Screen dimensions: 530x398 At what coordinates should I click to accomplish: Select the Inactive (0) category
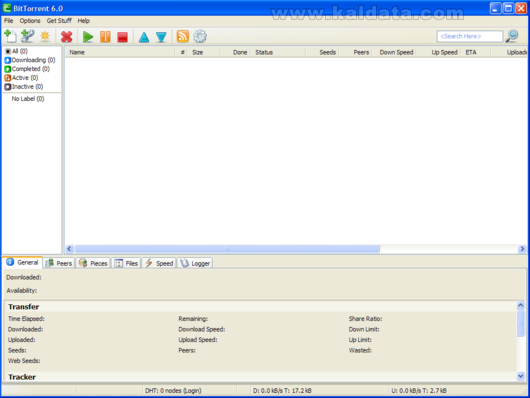coord(24,87)
